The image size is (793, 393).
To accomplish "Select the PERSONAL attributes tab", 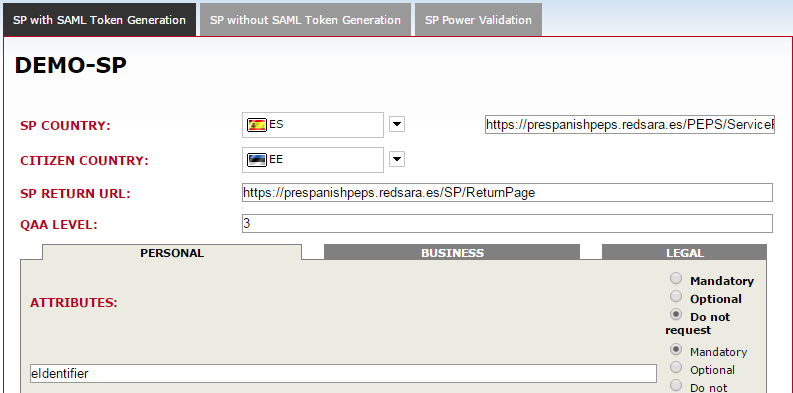I will click(x=172, y=253).
